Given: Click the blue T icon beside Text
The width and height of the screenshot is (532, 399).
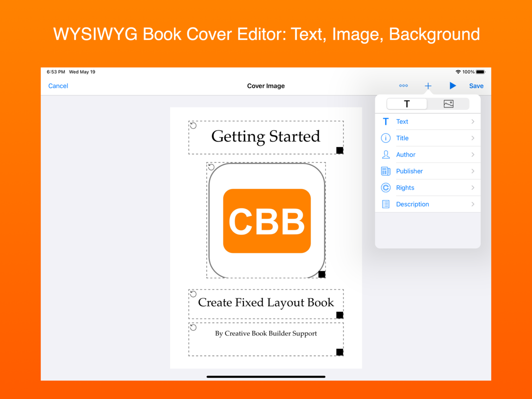Looking at the screenshot, I should tap(386, 121).
